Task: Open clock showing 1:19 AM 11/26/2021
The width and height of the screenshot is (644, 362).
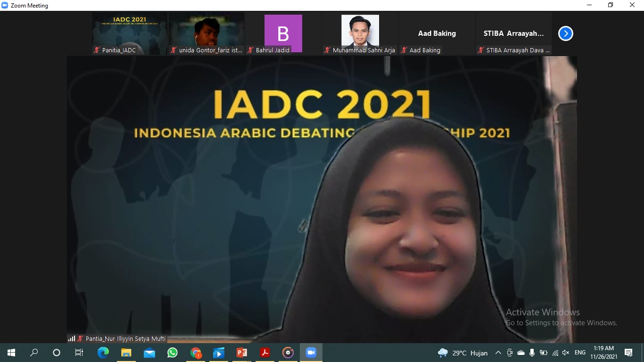Action: [604, 353]
